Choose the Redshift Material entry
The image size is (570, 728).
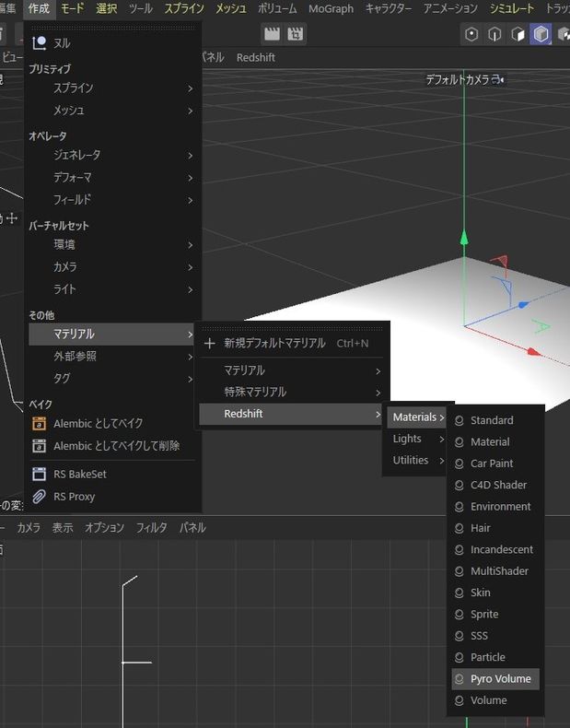pyautogui.click(x=495, y=442)
